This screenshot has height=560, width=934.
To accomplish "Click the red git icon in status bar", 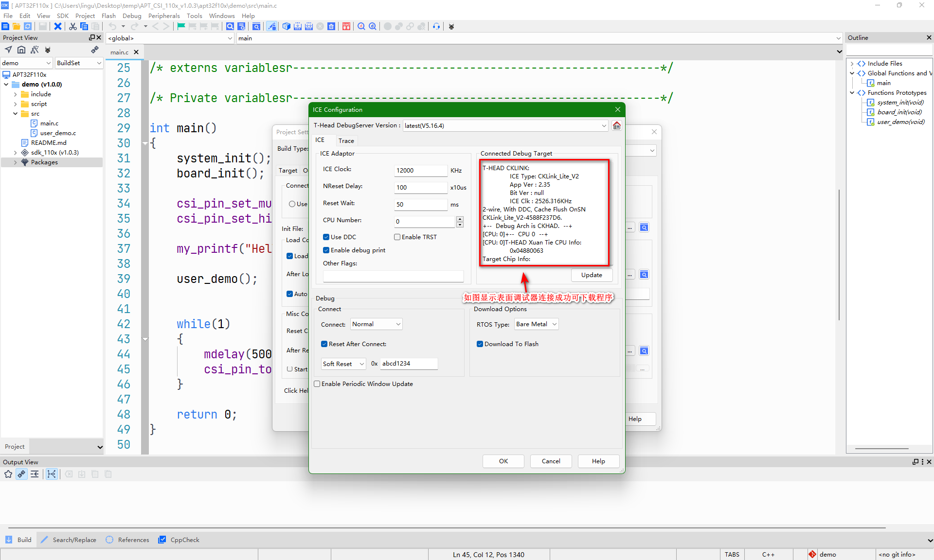I will tap(812, 554).
